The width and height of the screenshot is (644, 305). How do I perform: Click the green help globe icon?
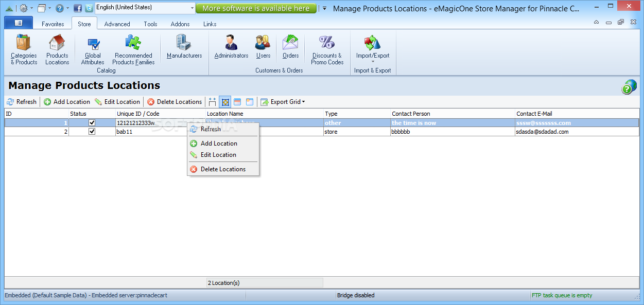(x=629, y=87)
